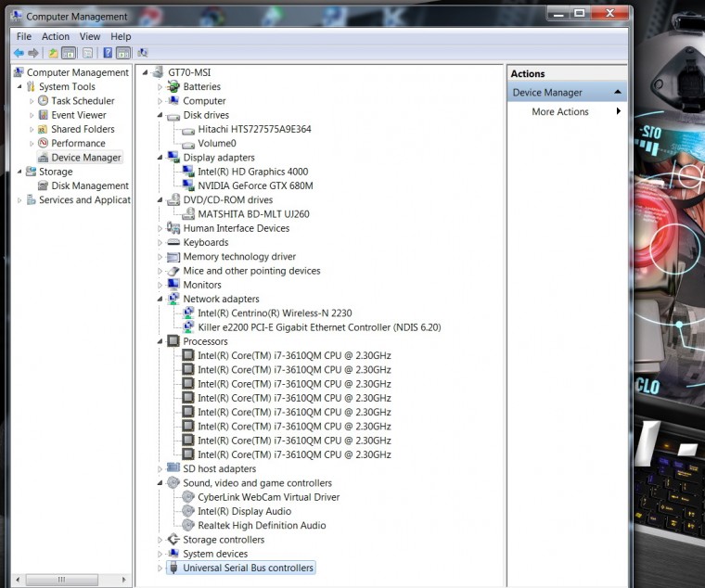The width and height of the screenshot is (705, 588).
Task: Open Event Viewer in System Tools
Action: click(79, 115)
